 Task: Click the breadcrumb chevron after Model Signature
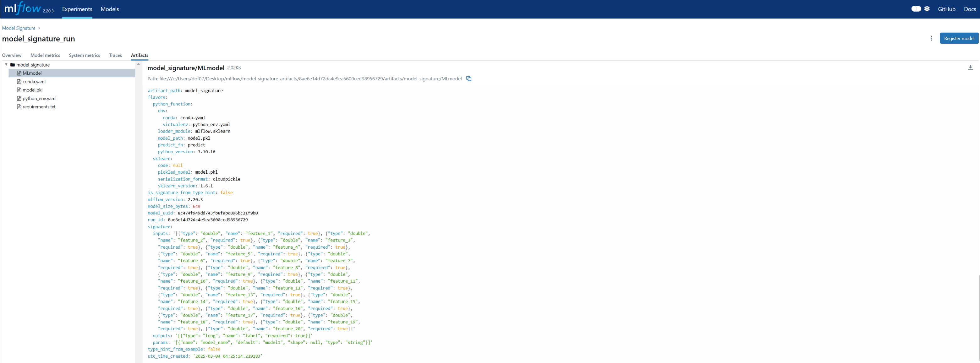[39, 28]
